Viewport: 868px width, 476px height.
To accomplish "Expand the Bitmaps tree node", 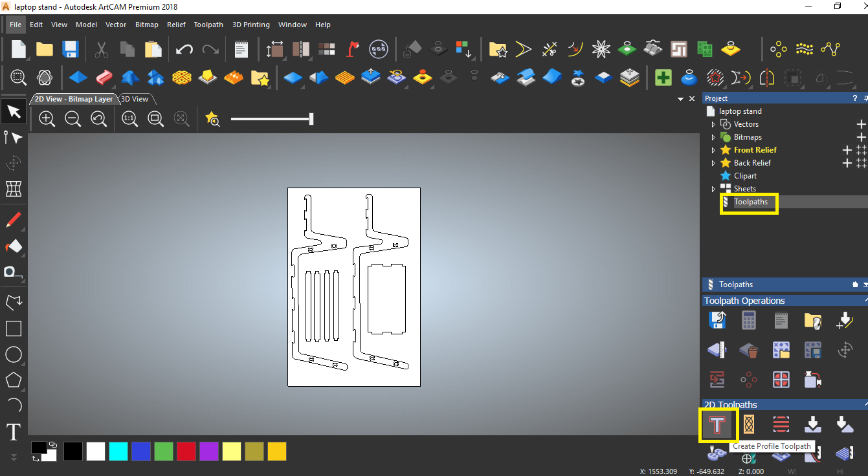I will [713, 137].
